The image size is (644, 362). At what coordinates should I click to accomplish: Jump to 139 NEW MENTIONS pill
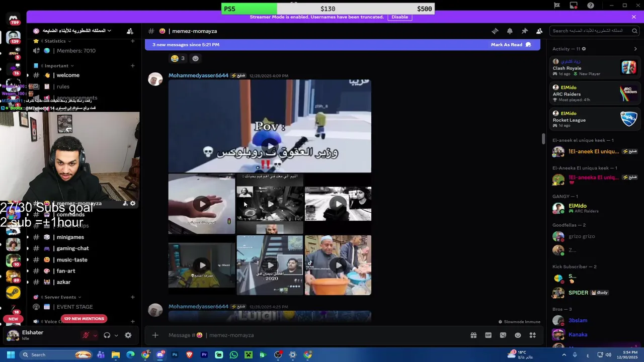84,319
